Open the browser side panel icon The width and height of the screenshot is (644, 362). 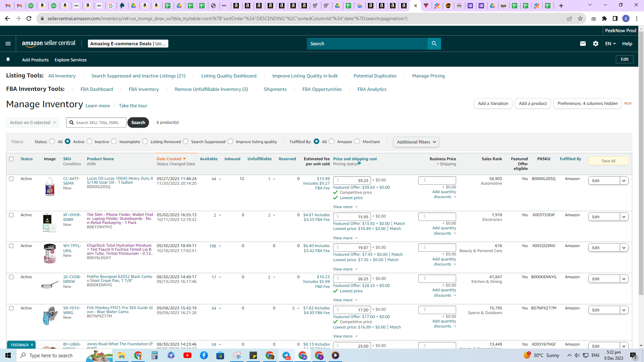(615, 18)
